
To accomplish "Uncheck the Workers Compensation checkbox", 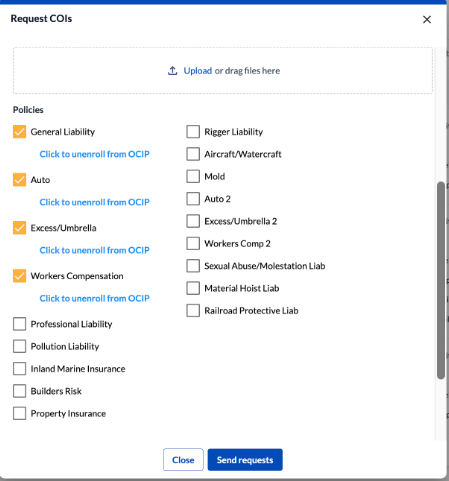I will pyautogui.click(x=19, y=276).
